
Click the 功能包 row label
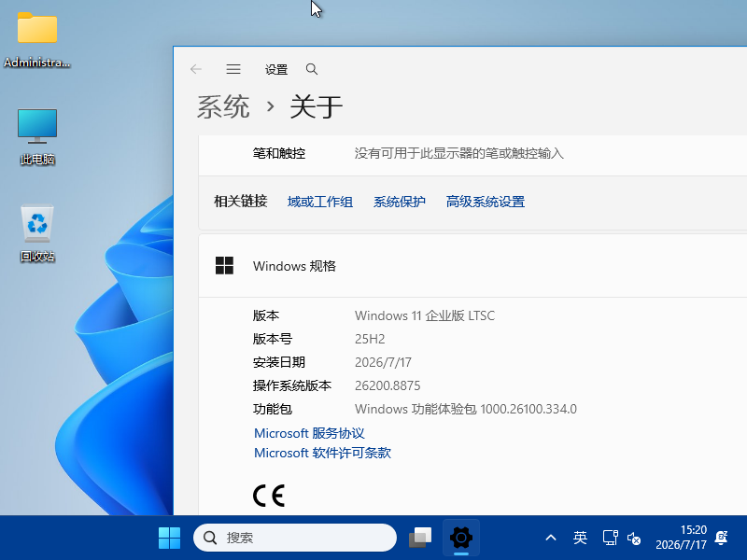(273, 409)
